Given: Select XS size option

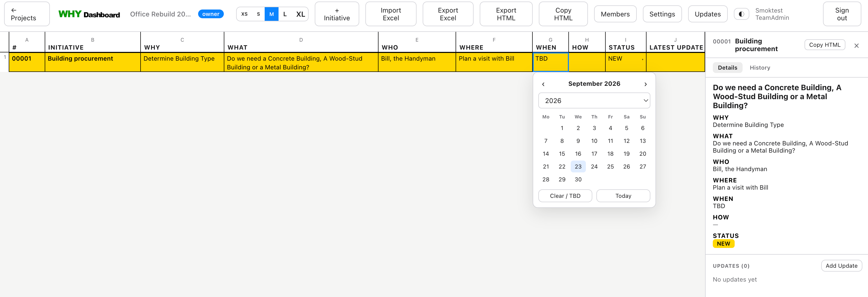Looking at the screenshot, I should tap(244, 14).
